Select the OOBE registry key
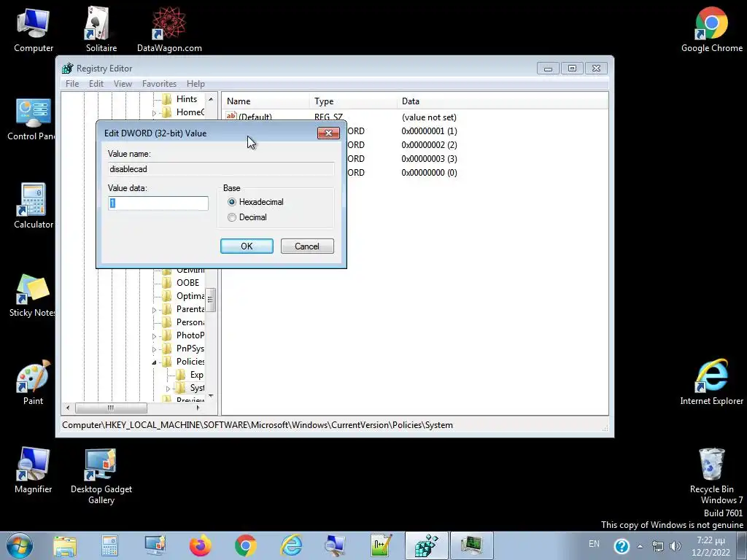Viewport: 747px width, 560px height. pyautogui.click(x=187, y=283)
